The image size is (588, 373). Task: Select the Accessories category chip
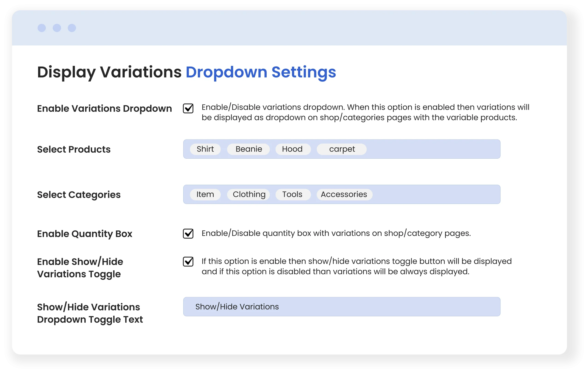pyautogui.click(x=344, y=194)
